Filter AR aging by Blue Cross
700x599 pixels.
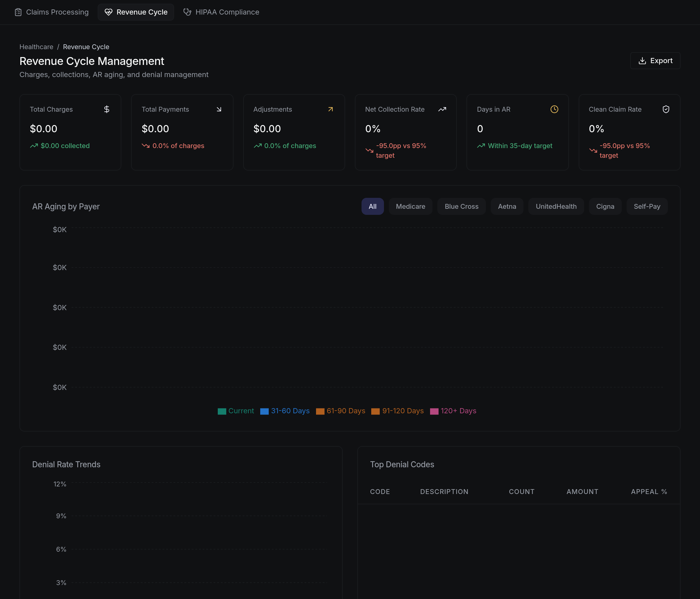(x=462, y=206)
